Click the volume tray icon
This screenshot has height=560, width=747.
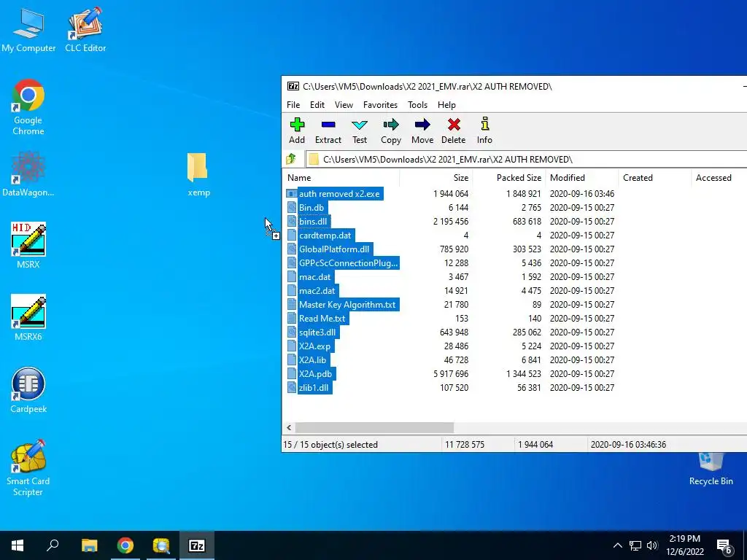tap(652, 545)
